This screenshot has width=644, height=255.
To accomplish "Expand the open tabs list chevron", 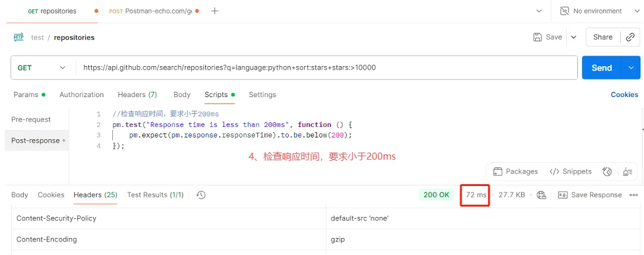I will (539, 11).
